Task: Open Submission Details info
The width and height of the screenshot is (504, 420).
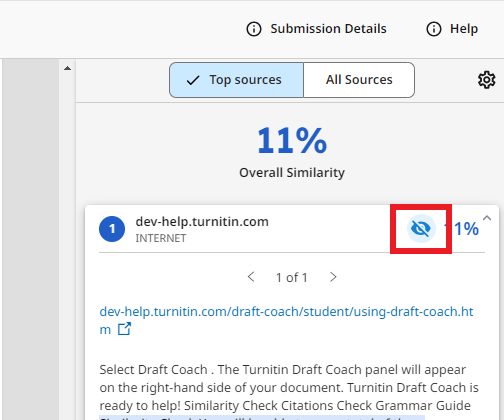Action: pos(316,29)
